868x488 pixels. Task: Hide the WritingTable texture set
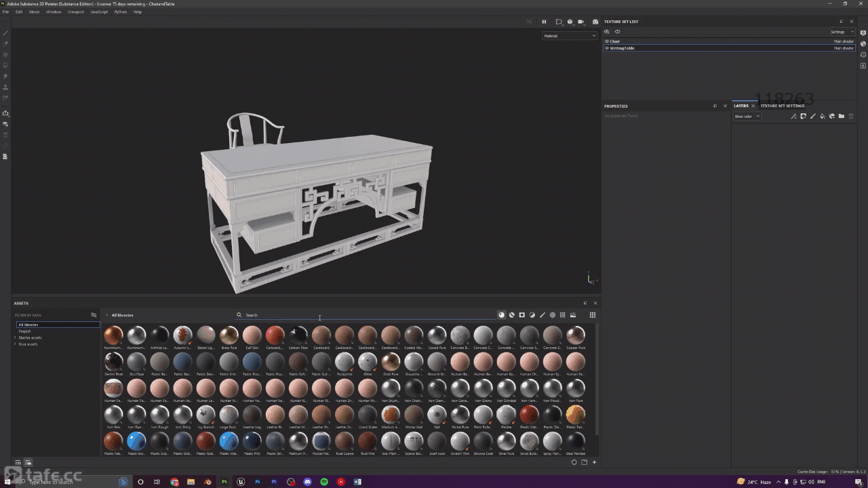(x=607, y=48)
